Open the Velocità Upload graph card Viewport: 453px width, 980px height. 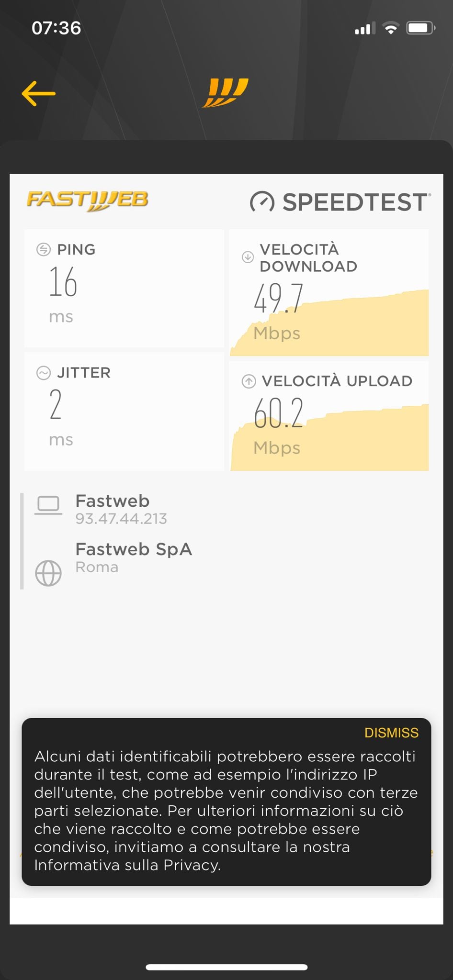point(329,416)
